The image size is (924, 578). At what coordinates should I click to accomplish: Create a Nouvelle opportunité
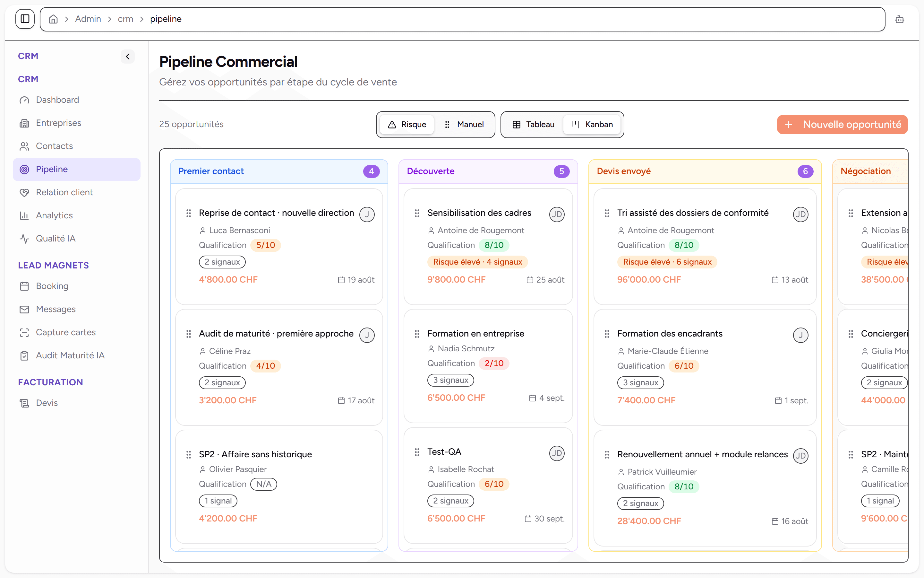coord(842,125)
